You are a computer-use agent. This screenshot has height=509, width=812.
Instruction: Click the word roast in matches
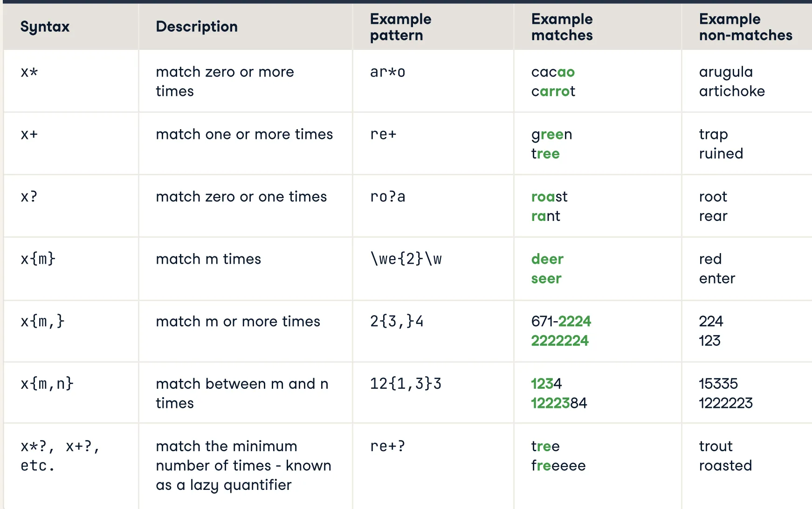tap(549, 197)
